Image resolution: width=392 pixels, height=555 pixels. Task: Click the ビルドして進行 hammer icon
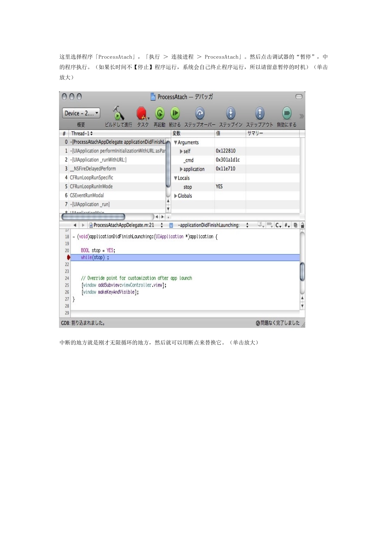coord(118,113)
